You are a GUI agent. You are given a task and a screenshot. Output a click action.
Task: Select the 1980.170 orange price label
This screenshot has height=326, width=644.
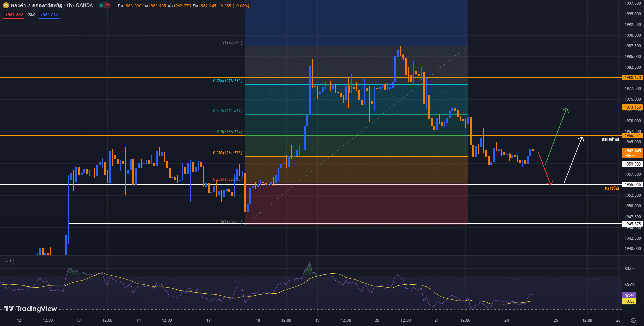[x=632, y=78]
